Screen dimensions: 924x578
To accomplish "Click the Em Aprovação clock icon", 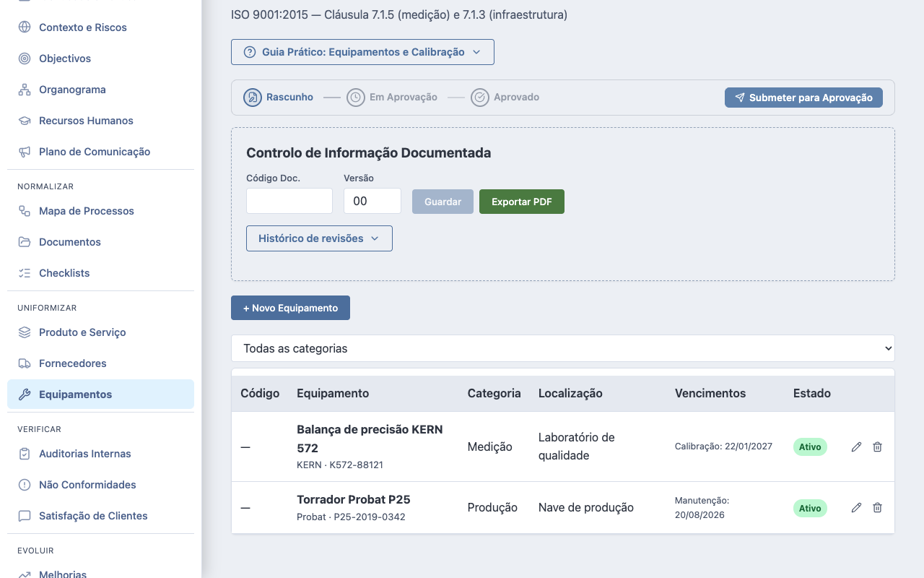I will click(355, 98).
